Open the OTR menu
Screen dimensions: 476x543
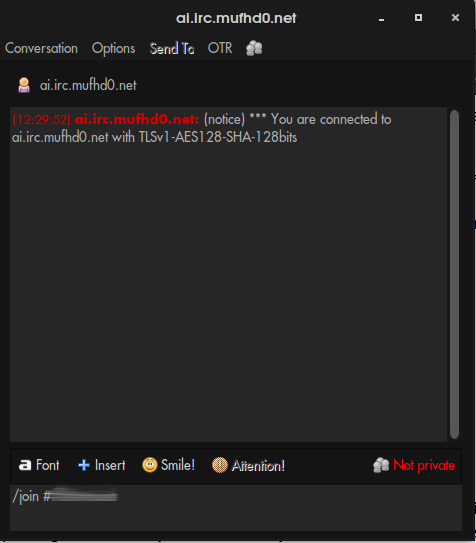220,48
